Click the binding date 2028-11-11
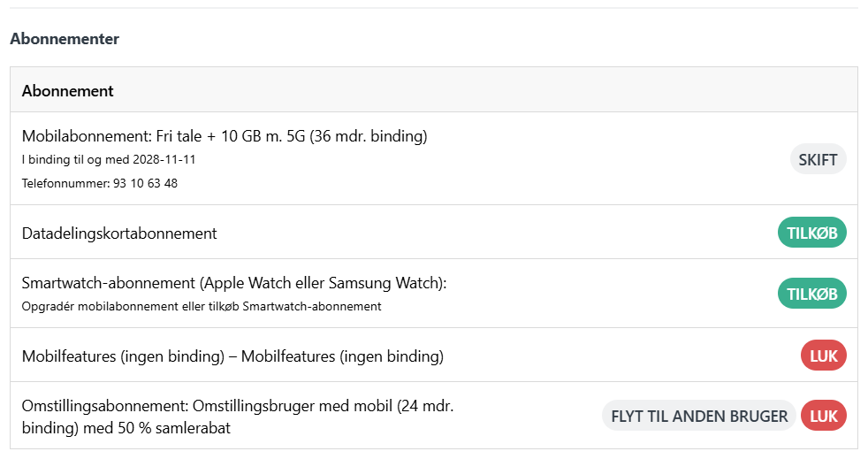The image size is (868, 459). point(164,160)
